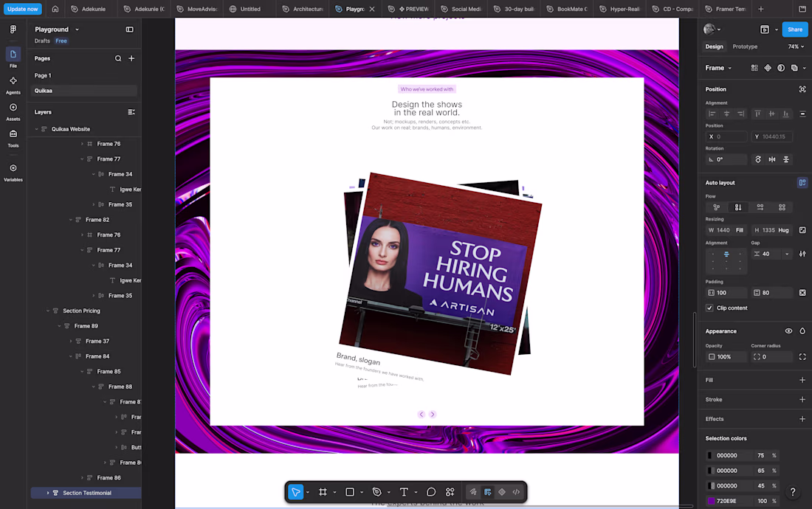
Task: Click the 000000 swatch at 75%
Action: tap(711, 455)
